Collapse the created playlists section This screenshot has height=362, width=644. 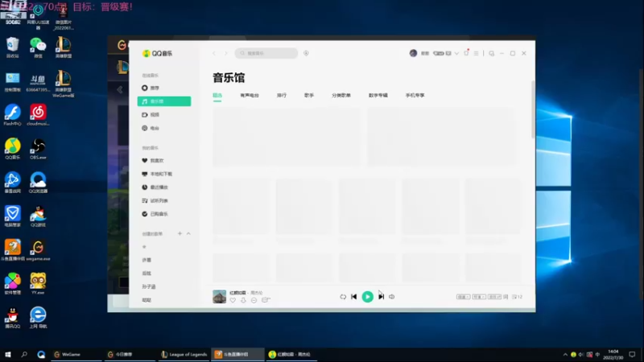click(188, 233)
